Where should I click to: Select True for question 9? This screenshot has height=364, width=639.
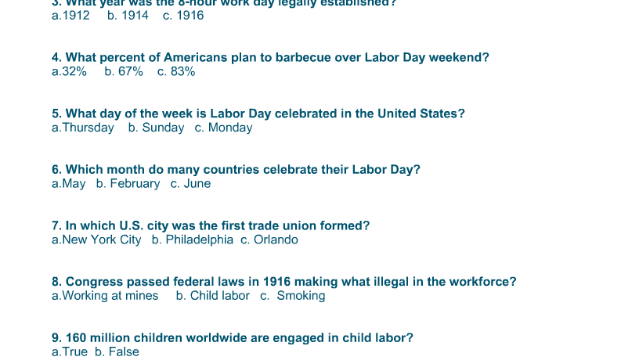(69, 351)
